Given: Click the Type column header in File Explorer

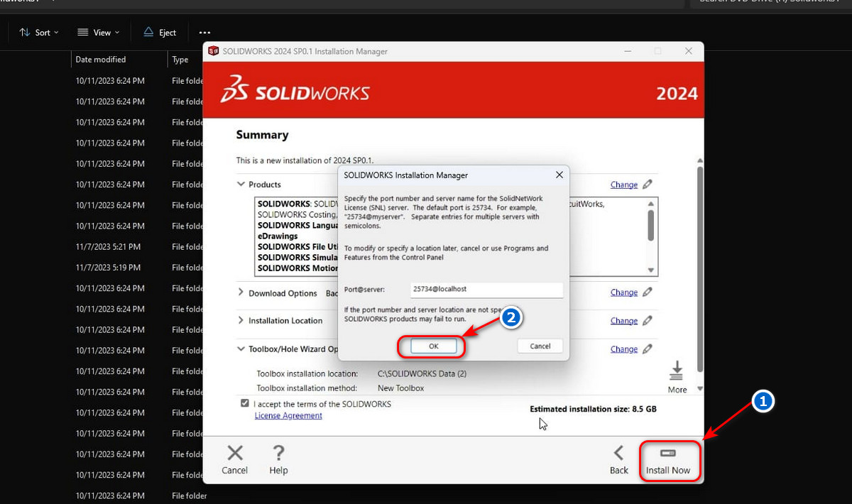Looking at the screenshot, I should 180,60.
